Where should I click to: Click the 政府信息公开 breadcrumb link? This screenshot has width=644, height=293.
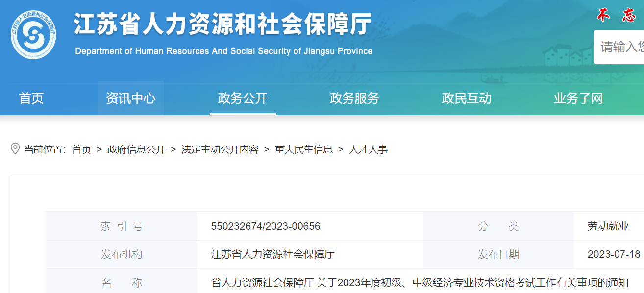(136, 149)
